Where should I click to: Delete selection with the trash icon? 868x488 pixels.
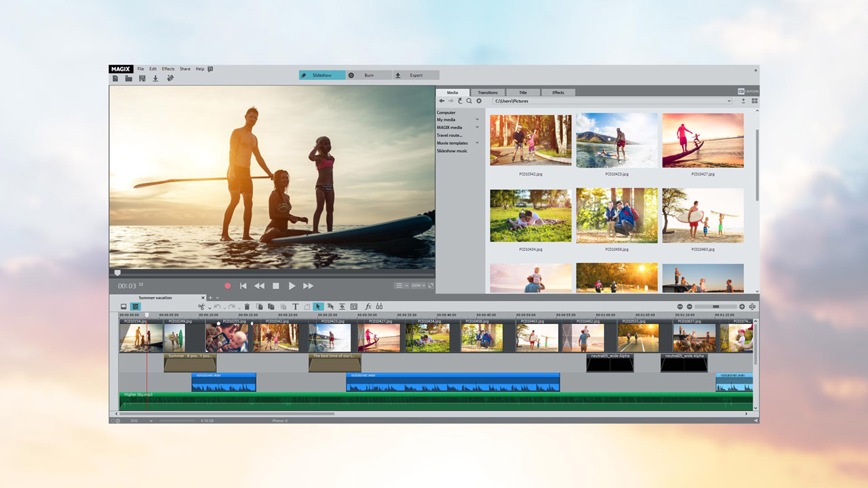coord(247,307)
